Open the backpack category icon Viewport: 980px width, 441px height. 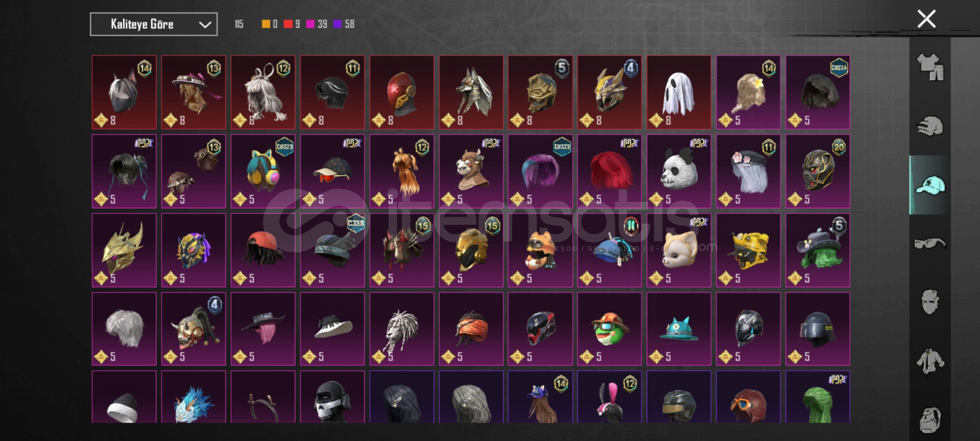930,420
